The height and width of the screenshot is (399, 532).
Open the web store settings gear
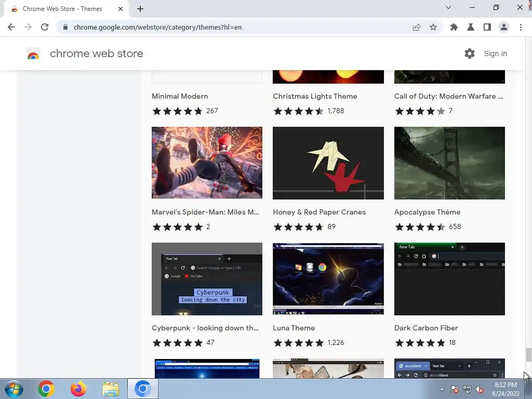click(470, 54)
